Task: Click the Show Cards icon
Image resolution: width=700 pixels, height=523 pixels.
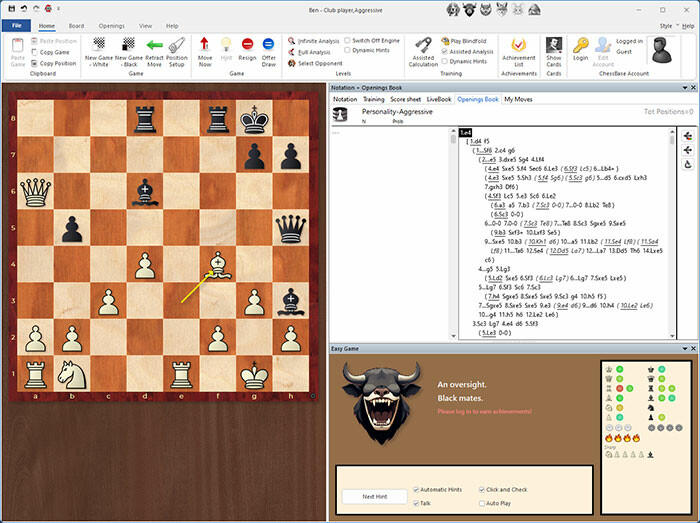Action: pos(554,50)
